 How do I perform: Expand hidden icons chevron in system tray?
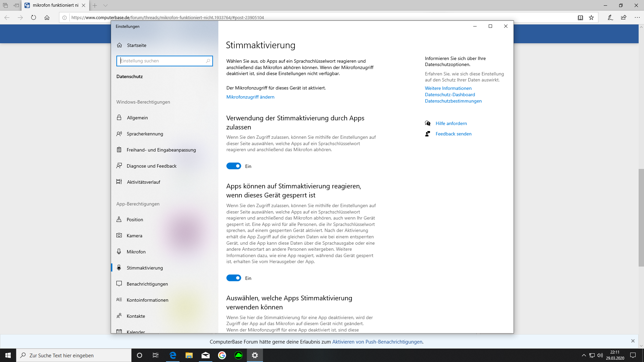583,355
